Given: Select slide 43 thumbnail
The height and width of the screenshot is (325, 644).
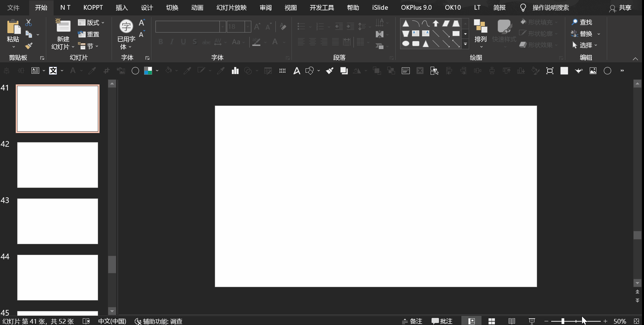Looking at the screenshot, I should (x=58, y=221).
